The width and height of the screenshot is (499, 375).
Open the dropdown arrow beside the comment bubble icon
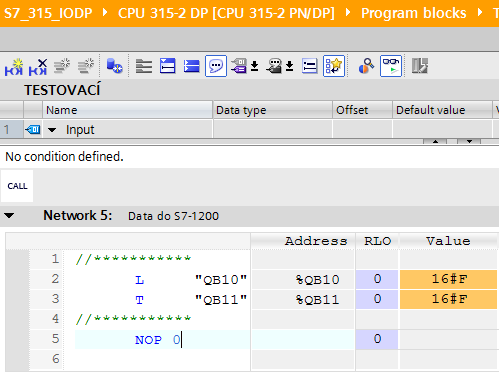pyautogui.click(x=290, y=66)
